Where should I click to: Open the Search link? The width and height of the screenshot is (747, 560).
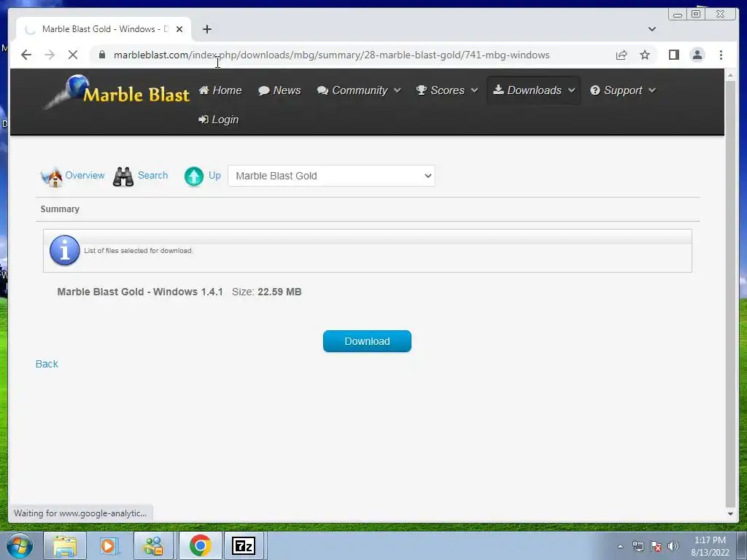click(153, 175)
